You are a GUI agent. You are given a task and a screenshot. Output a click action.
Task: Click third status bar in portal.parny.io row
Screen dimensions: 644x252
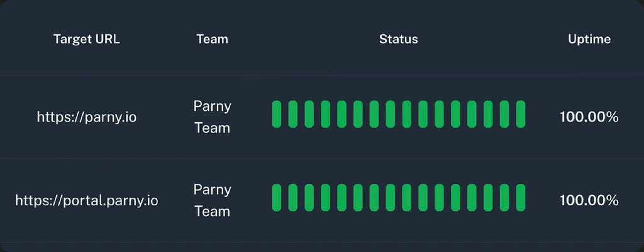309,198
